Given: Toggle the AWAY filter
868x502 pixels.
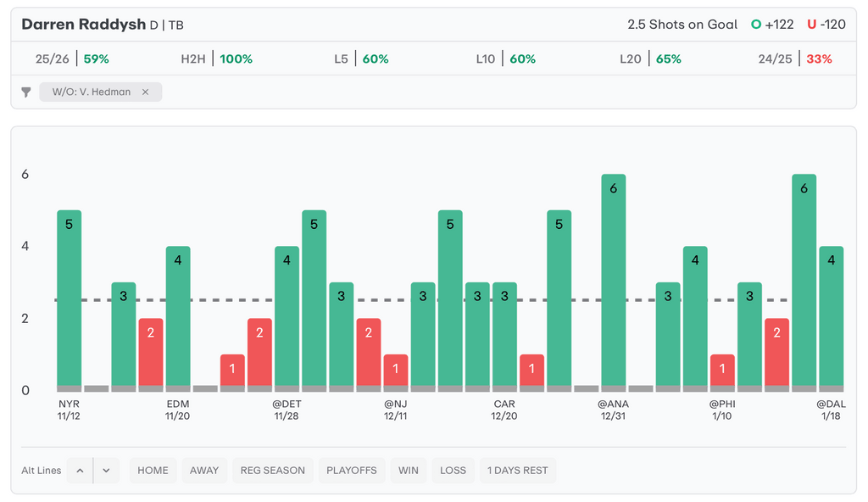Looking at the screenshot, I should (204, 471).
